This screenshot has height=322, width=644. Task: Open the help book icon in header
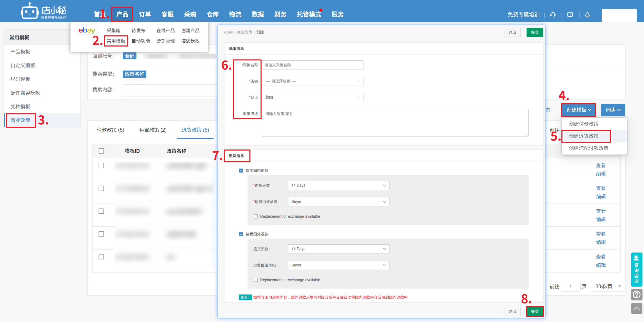570,15
